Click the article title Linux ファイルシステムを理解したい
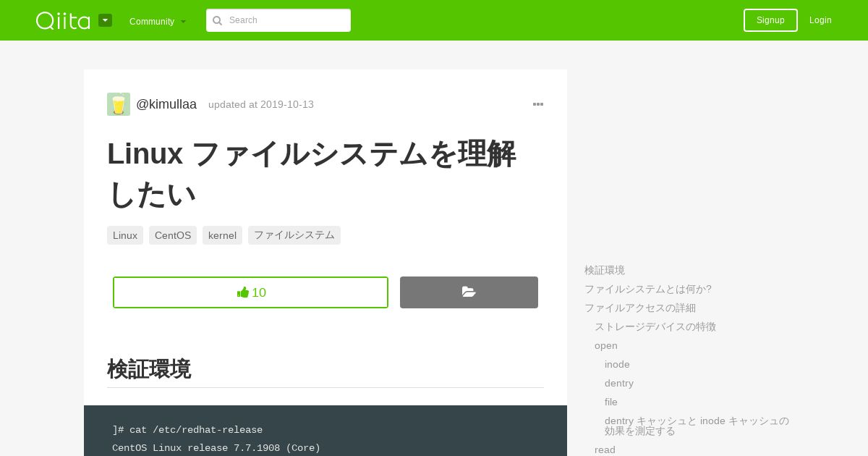 (x=312, y=174)
